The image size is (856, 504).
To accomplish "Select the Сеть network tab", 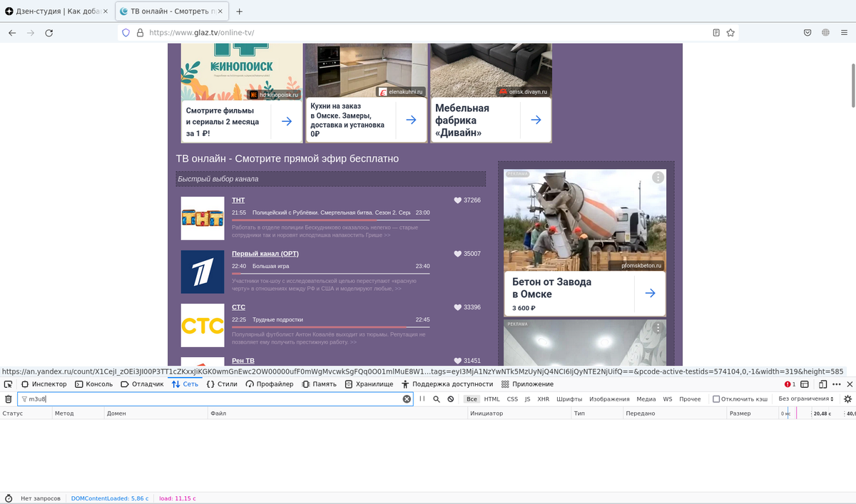I will point(185,384).
